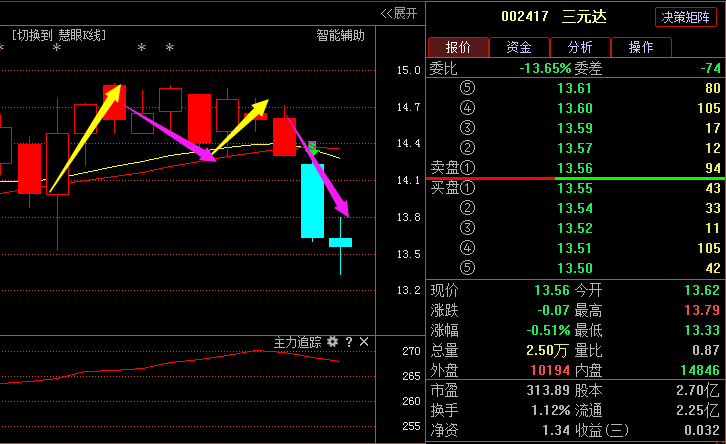Select sell level 4 price 13.60

point(575,108)
